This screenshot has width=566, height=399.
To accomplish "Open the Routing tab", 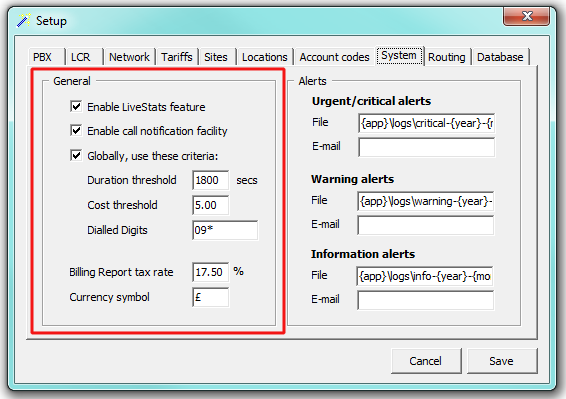I will (x=447, y=57).
